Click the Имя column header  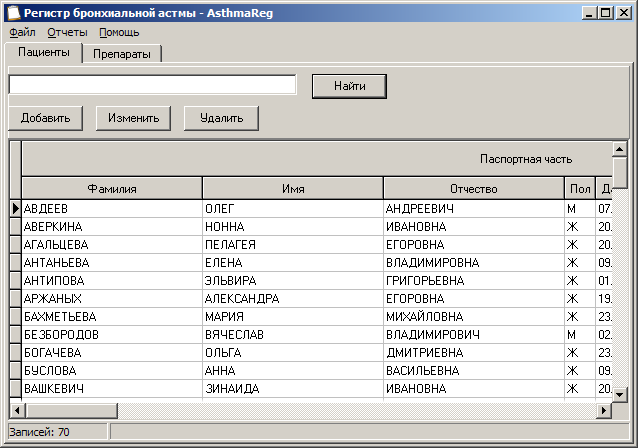point(293,188)
